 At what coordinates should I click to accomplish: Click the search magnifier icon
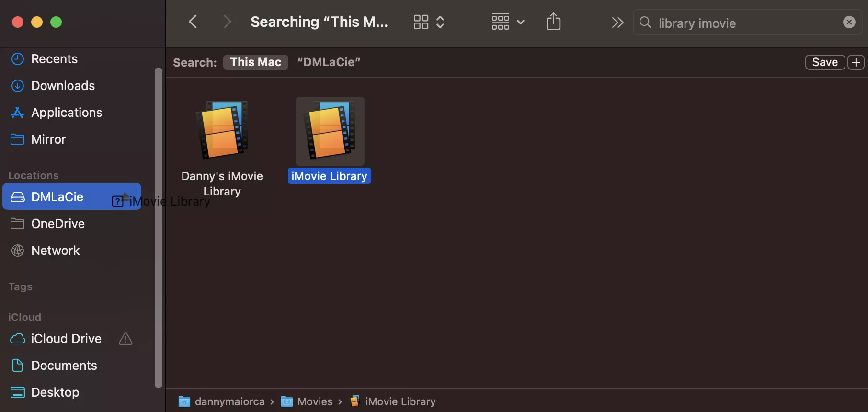(645, 23)
